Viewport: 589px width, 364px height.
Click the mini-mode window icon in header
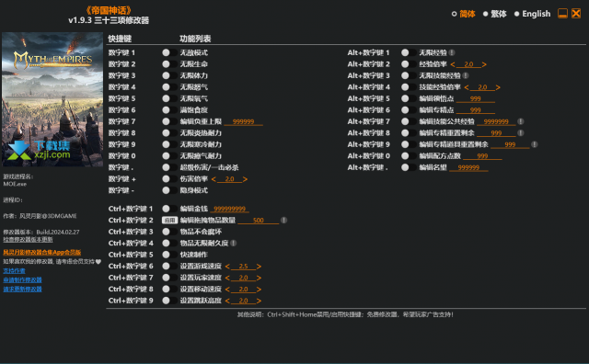pyautogui.click(x=562, y=14)
